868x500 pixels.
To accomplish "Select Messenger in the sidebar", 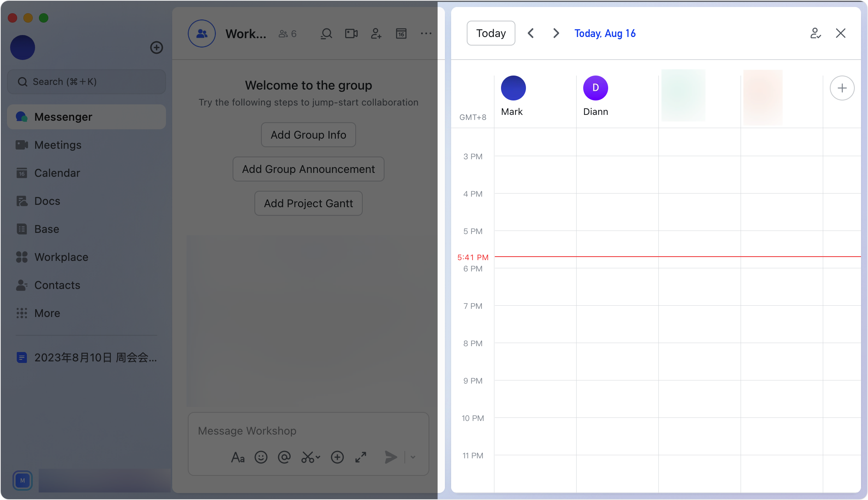I will [x=86, y=117].
